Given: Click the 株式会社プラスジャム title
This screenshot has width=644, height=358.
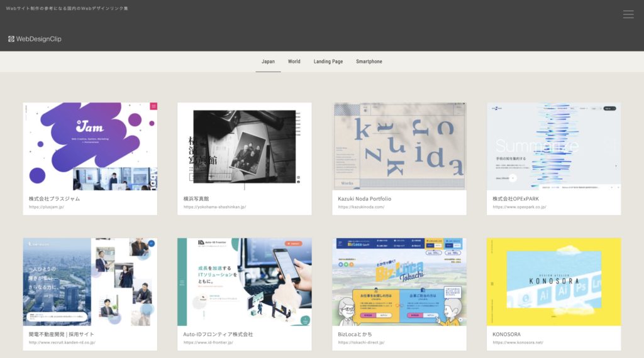Looking at the screenshot, I should (x=54, y=198).
